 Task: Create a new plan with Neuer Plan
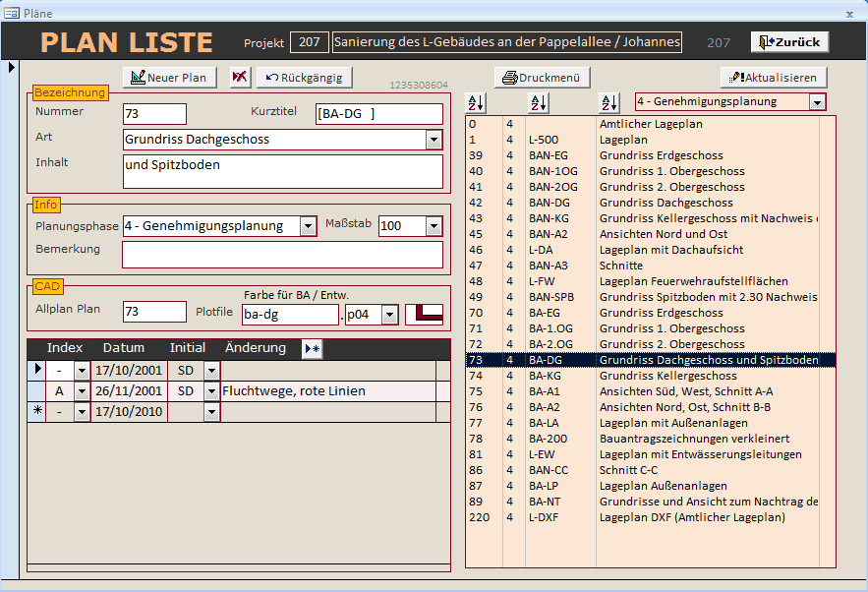(169, 78)
